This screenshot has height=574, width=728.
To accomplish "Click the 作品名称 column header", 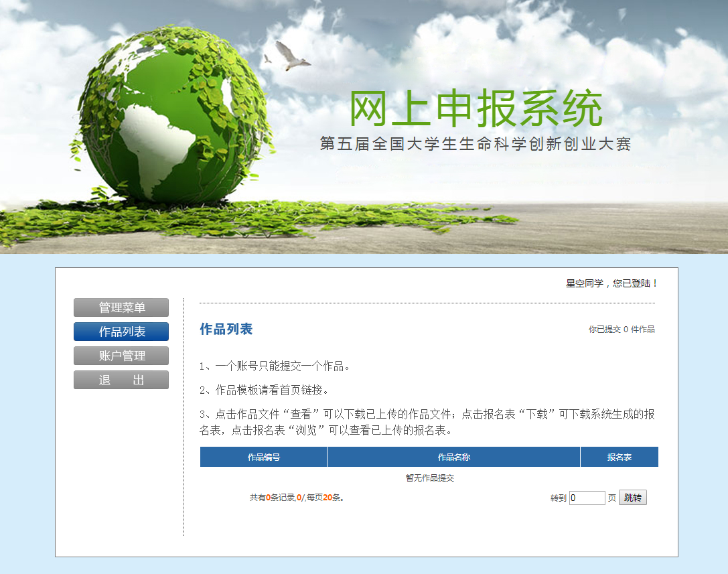I will pos(453,457).
